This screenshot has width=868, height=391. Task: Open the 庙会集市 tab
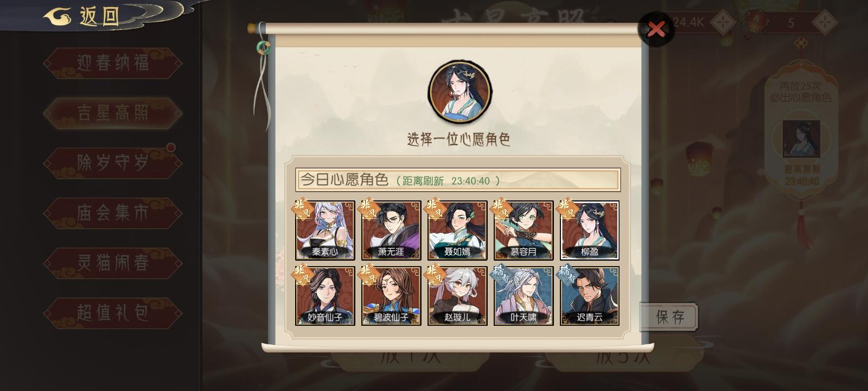[x=113, y=213]
